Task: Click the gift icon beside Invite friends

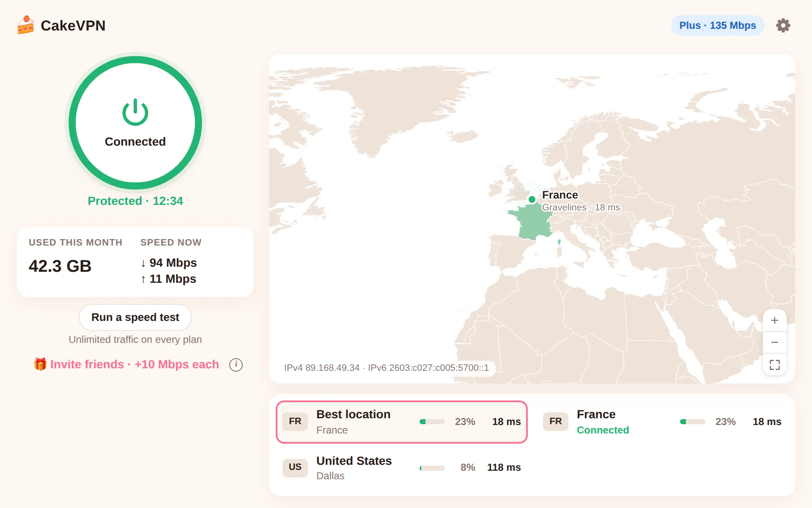Action: 40,364
